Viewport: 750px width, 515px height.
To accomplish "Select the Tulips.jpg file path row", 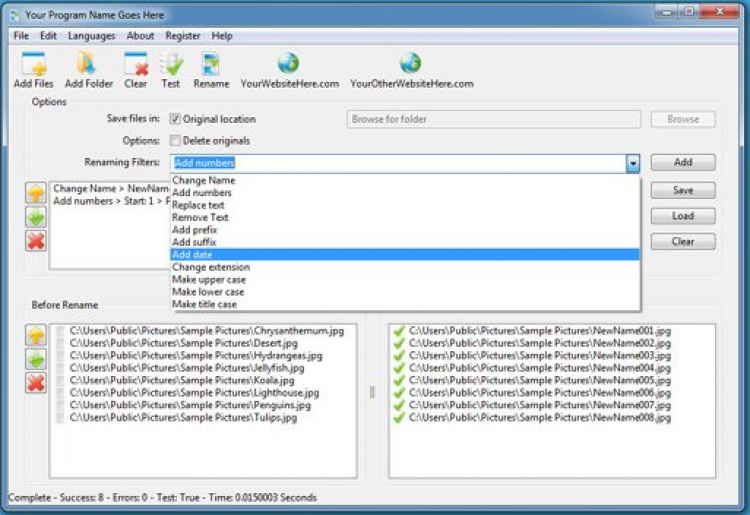I will pyautogui.click(x=183, y=418).
